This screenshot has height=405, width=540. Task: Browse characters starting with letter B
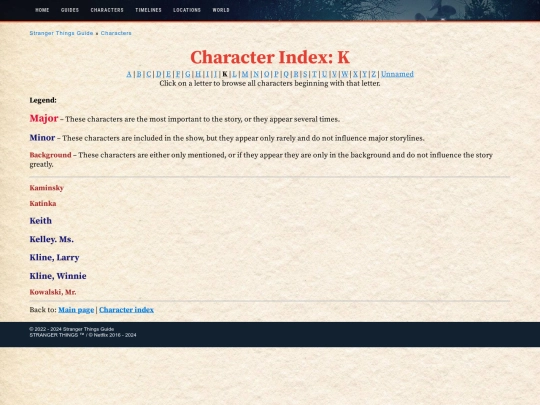click(x=139, y=74)
